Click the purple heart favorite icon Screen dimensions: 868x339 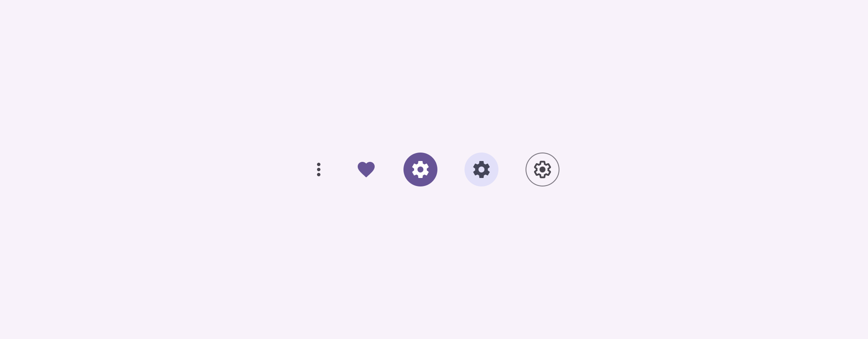(x=366, y=169)
